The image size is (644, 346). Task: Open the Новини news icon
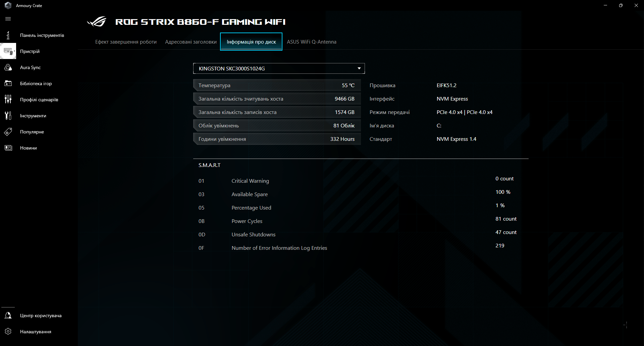8,148
